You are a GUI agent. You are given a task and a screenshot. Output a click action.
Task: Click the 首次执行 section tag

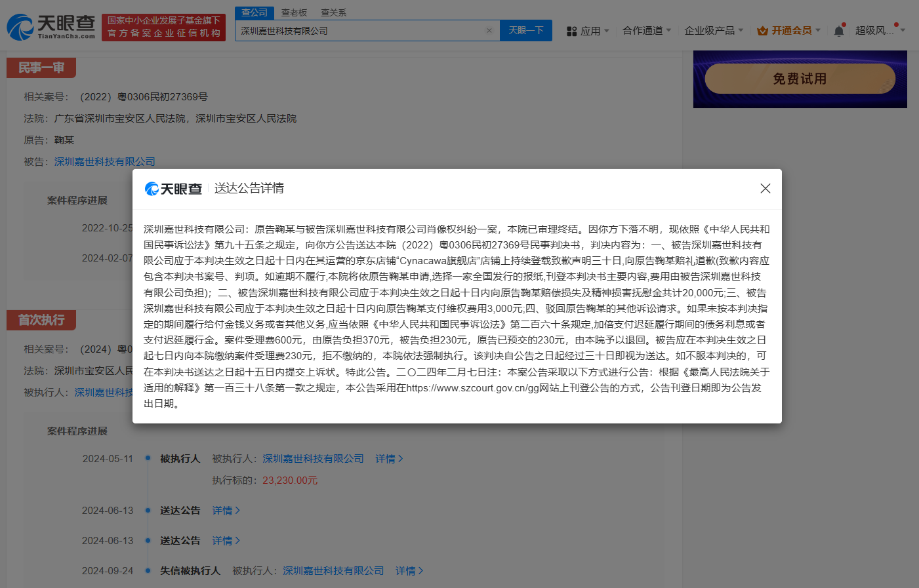tap(41, 320)
